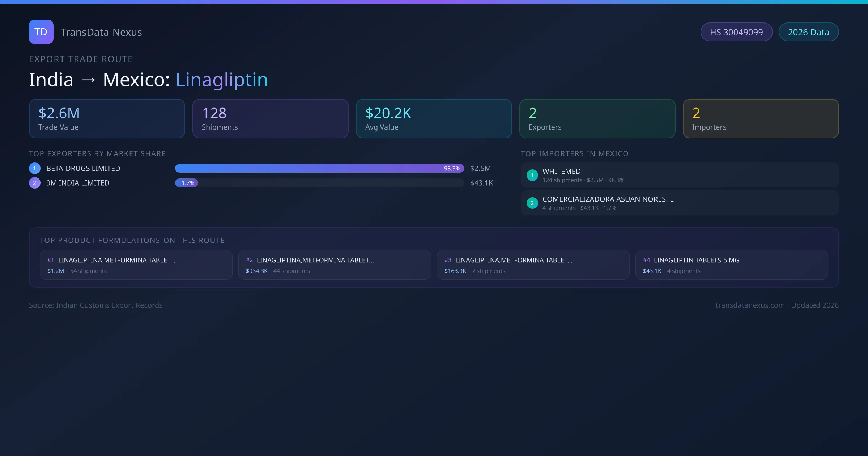The image size is (868, 456).
Task: Click the HS 30049099 badge
Action: [x=736, y=32]
